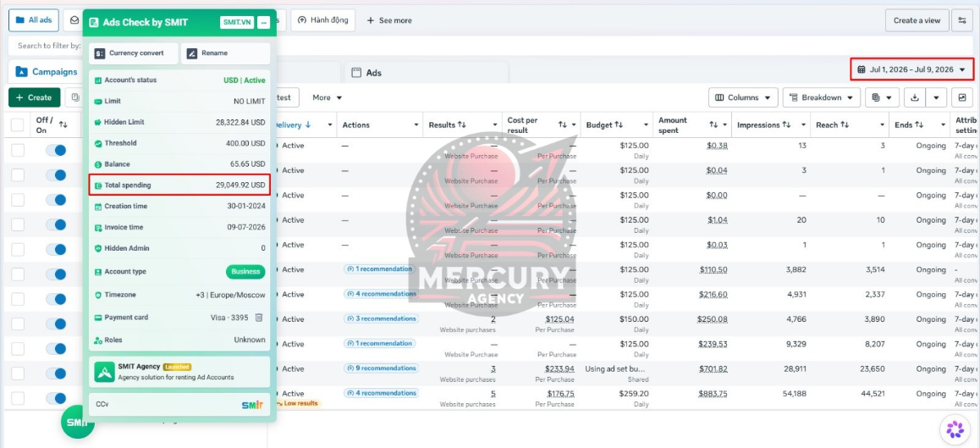
Task: Sort the Cost per result column
Action: (563, 125)
